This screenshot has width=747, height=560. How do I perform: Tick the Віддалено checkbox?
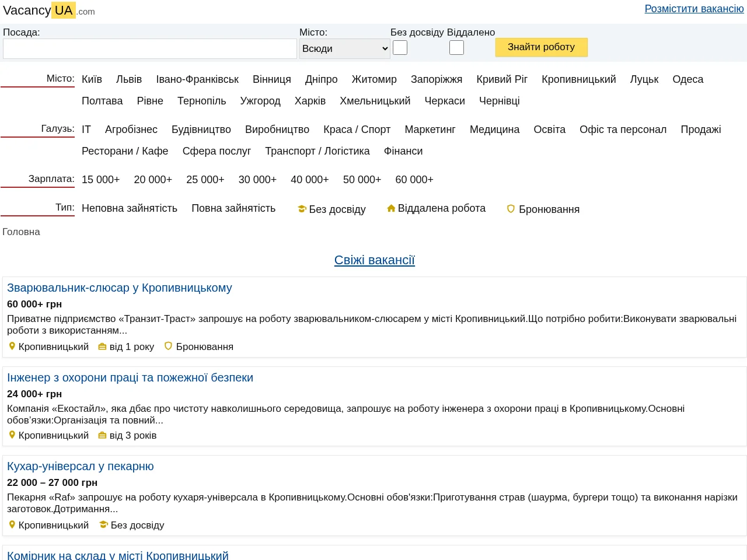456,48
